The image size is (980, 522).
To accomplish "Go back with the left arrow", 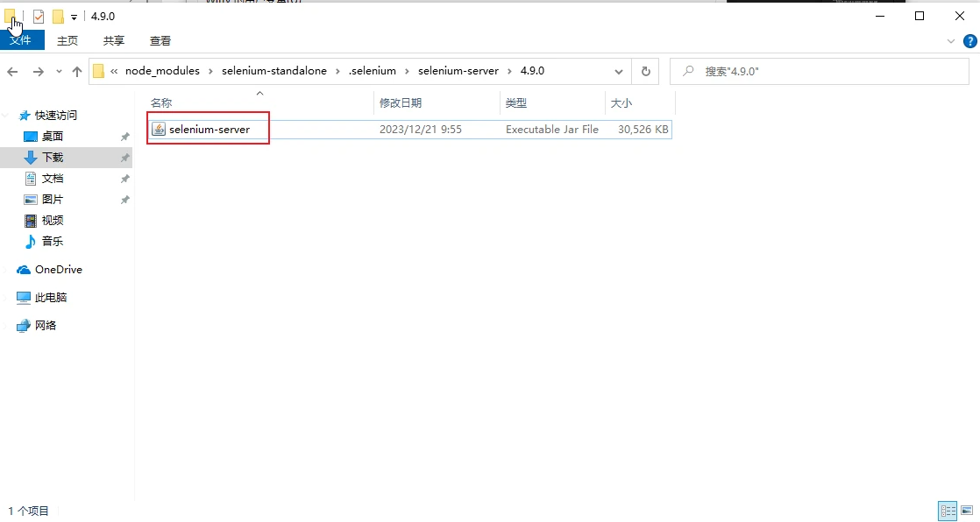I will tap(12, 72).
